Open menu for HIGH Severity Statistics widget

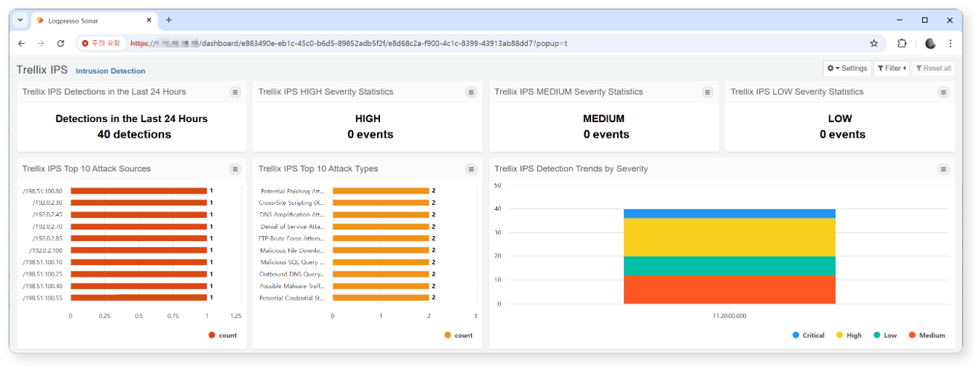[x=471, y=92]
